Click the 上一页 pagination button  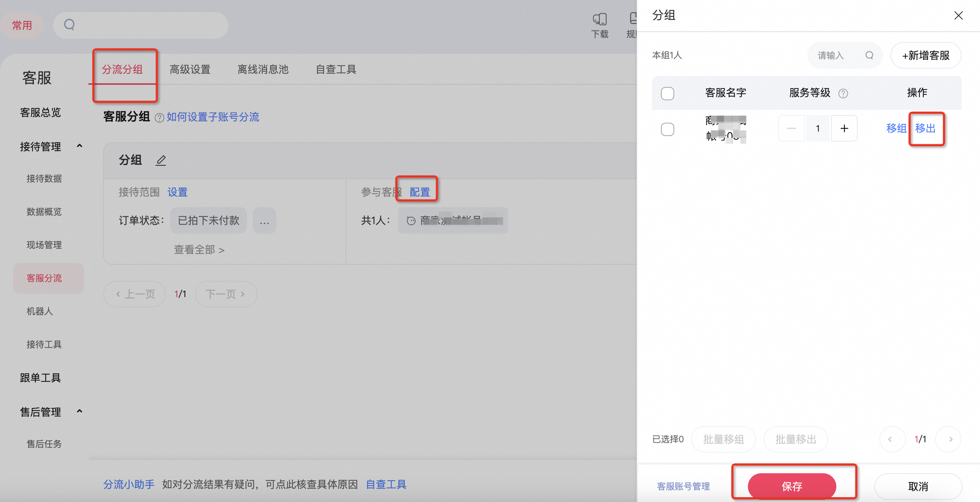[x=134, y=294]
